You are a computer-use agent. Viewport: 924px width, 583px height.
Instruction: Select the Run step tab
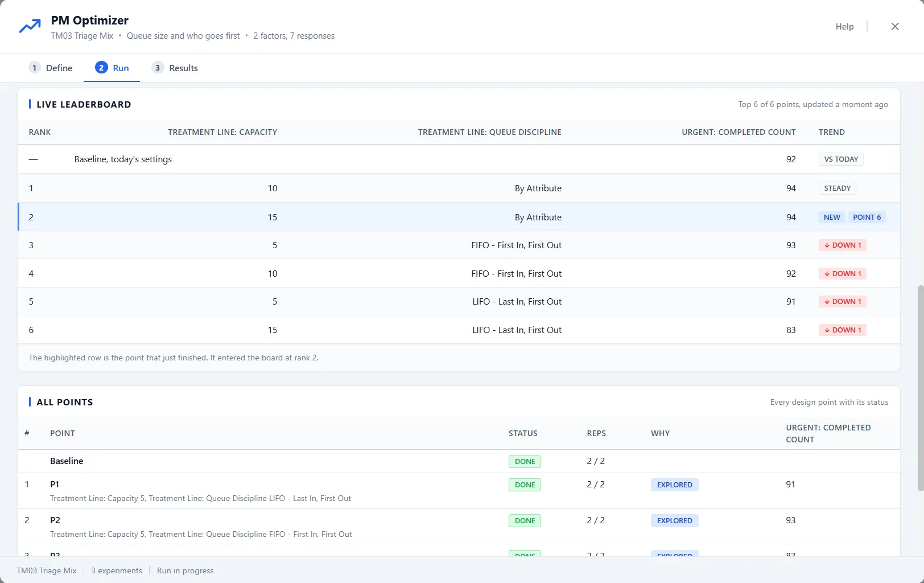click(x=112, y=68)
